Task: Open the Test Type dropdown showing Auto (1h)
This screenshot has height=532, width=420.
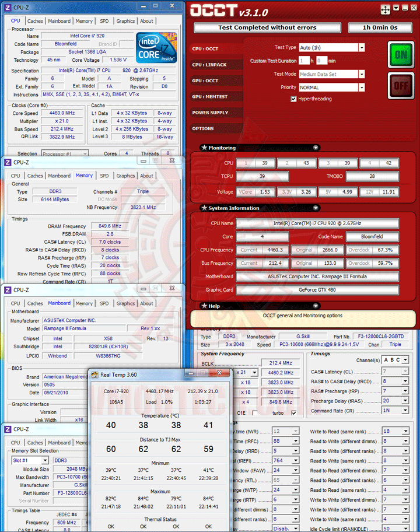Action: [x=362, y=47]
